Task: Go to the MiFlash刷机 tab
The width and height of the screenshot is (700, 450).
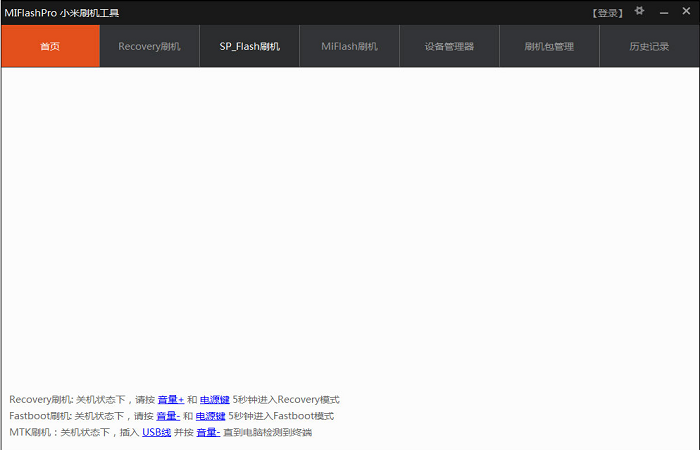Action: pos(349,47)
